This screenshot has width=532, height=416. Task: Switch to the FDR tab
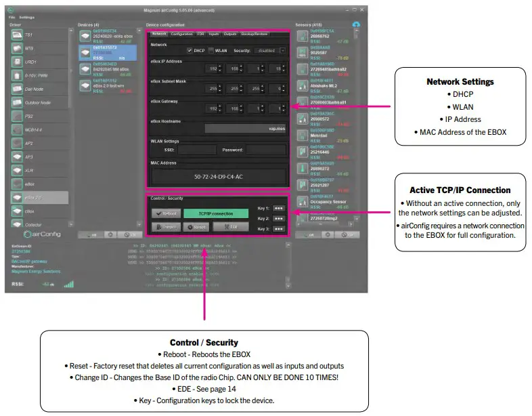[x=200, y=34]
